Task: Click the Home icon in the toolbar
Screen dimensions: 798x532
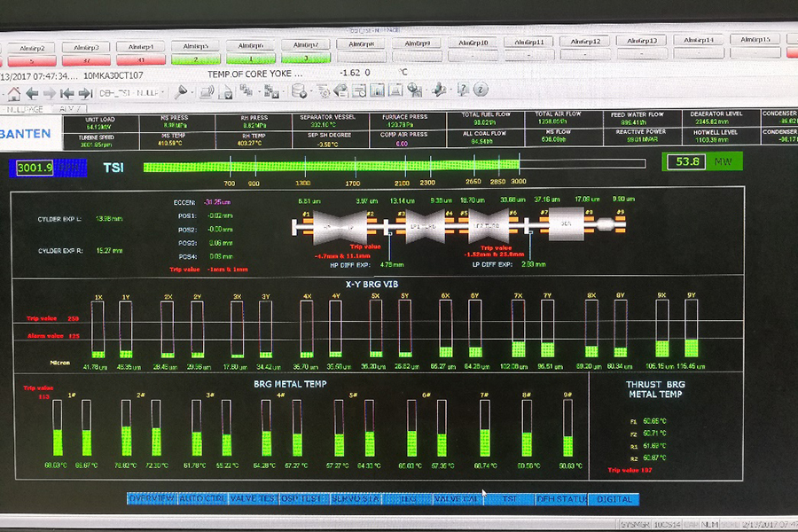Action: tap(12, 92)
